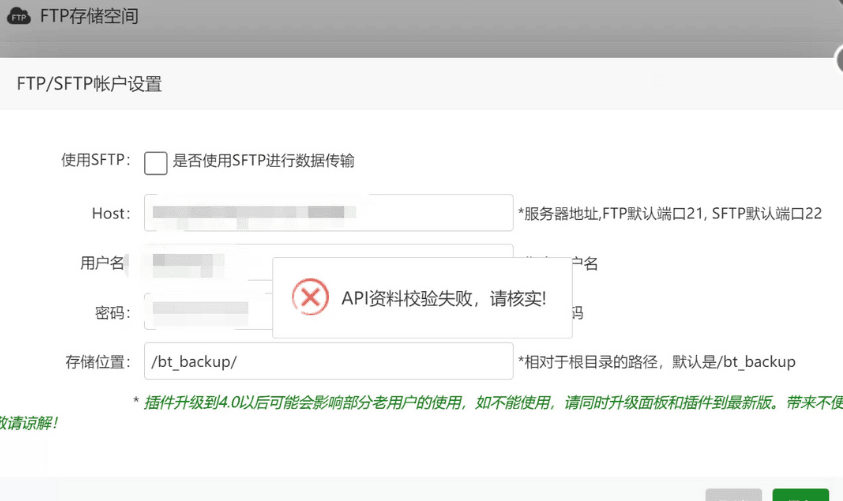
Task: Click the 存储位置 field containing /bt_backup/
Action: [328, 361]
